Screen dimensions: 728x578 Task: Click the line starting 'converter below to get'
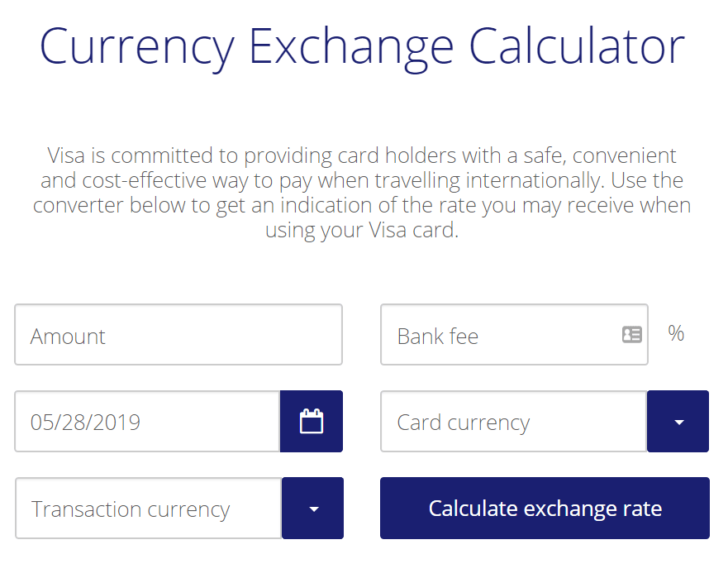tap(362, 205)
